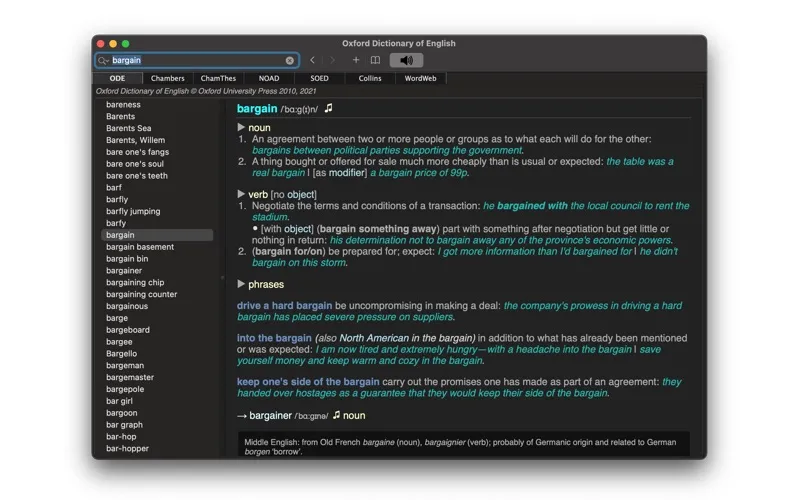Play audio note next to bargainer derivative
The width and height of the screenshot is (800, 500).
pyautogui.click(x=336, y=415)
